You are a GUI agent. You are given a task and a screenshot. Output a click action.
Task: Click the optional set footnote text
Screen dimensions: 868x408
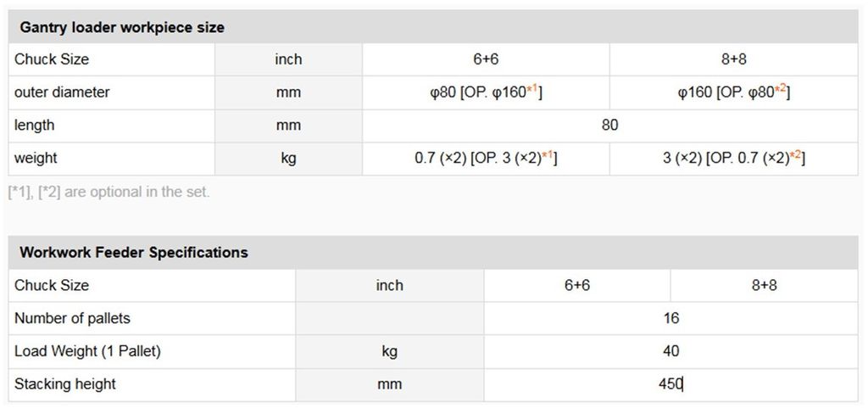108,192
